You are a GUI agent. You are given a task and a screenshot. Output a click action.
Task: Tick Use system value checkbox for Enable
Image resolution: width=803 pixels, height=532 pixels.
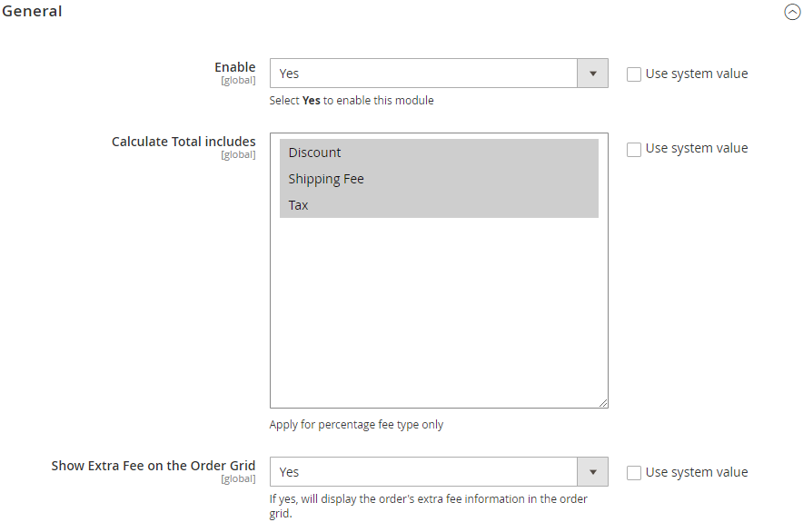coord(634,74)
